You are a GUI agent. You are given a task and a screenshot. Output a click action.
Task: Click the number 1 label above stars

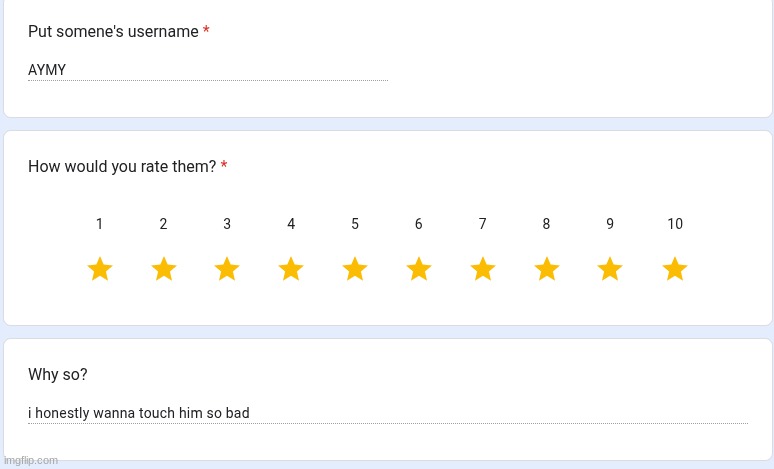click(99, 224)
